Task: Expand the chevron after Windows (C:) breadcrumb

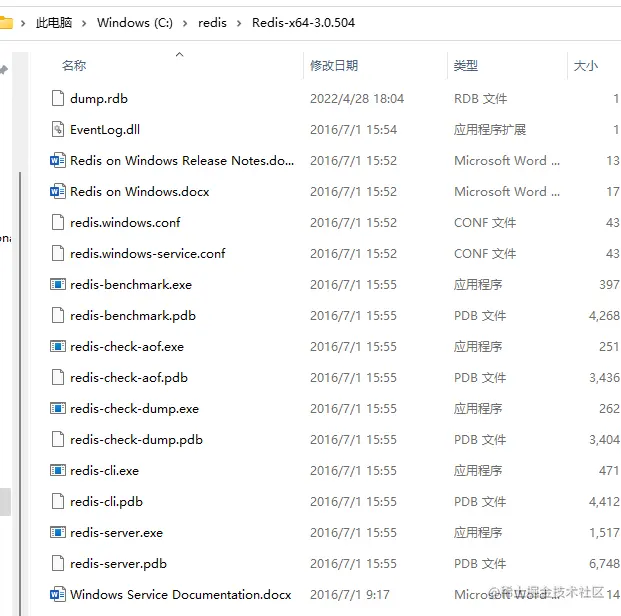Action: point(185,23)
